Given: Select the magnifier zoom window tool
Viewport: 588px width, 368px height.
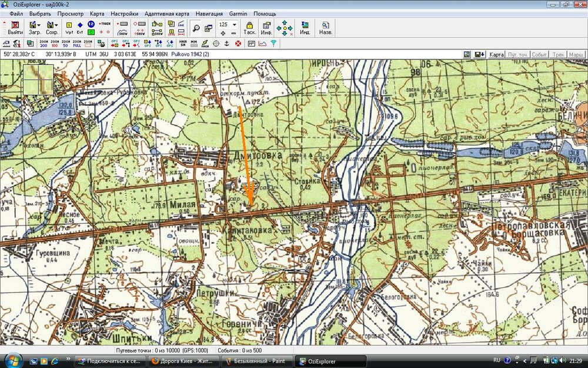Looking at the screenshot, I should 196,28.
